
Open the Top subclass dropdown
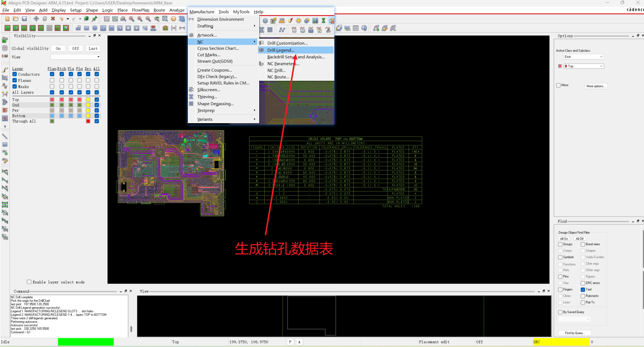pos(584,66)
